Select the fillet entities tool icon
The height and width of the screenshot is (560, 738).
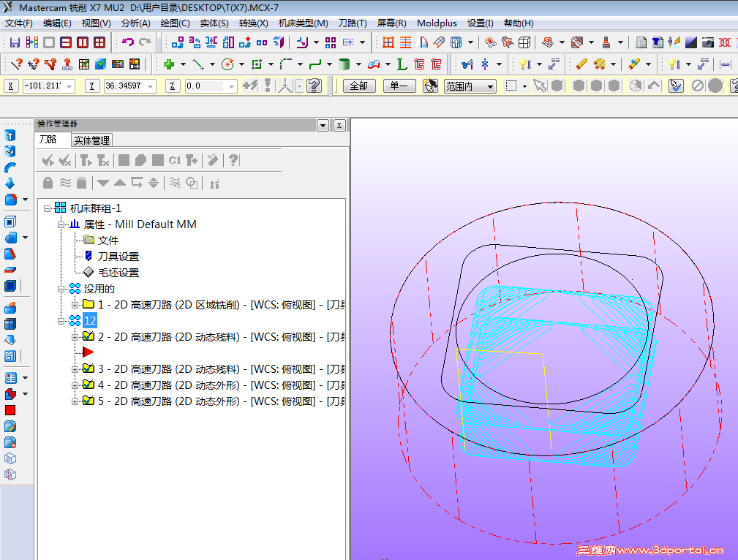click(x=286, y=64)
